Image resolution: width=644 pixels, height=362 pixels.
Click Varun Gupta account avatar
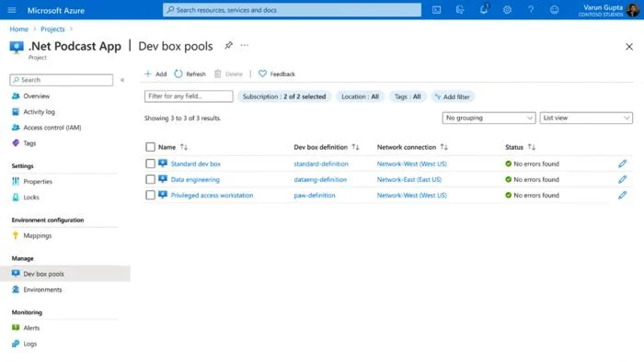coord(633,10)
